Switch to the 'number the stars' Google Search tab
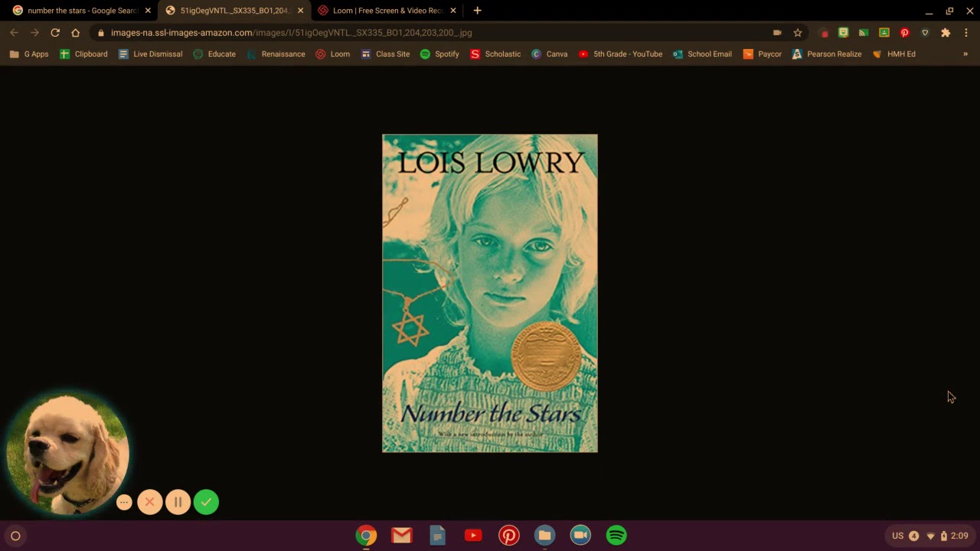Viewport: 980px width, 551px height. (75, 11)
